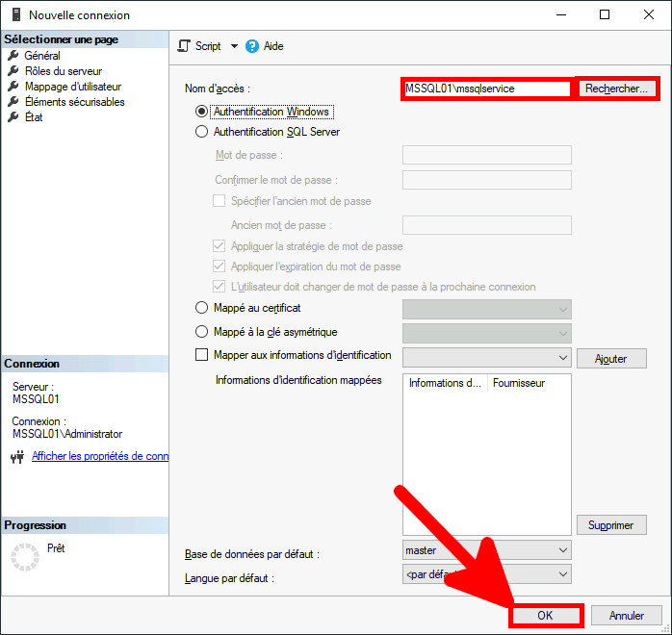This screenshot has width=672, height=635.
Task: Open the Éléments sécurisables page
Action: [x=74, y=102]
